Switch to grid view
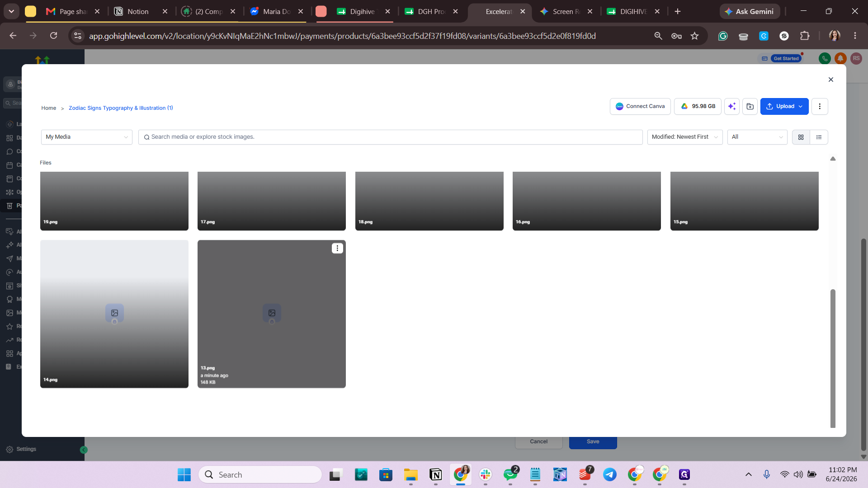 801,137
